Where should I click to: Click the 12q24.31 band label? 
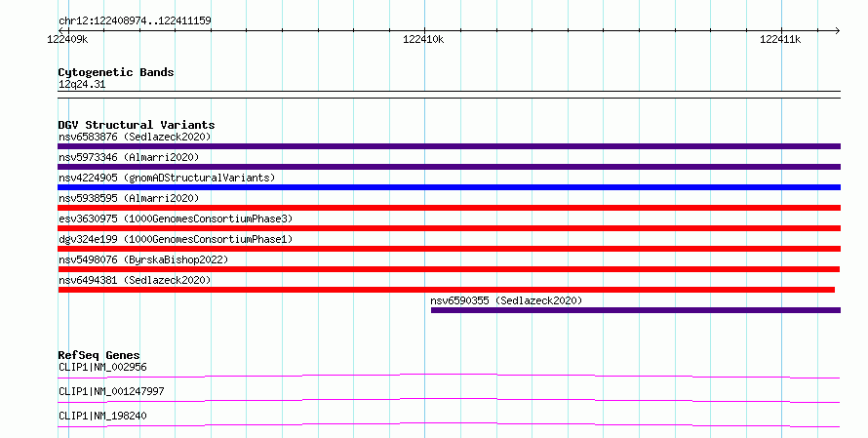[x=82, y=85]
